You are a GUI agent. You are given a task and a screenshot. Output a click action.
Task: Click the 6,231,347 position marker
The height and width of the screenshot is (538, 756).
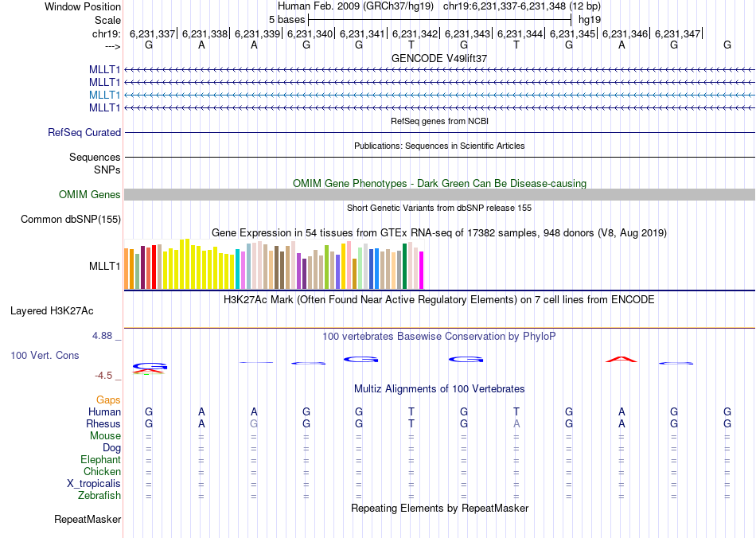(x=677, y=33)
